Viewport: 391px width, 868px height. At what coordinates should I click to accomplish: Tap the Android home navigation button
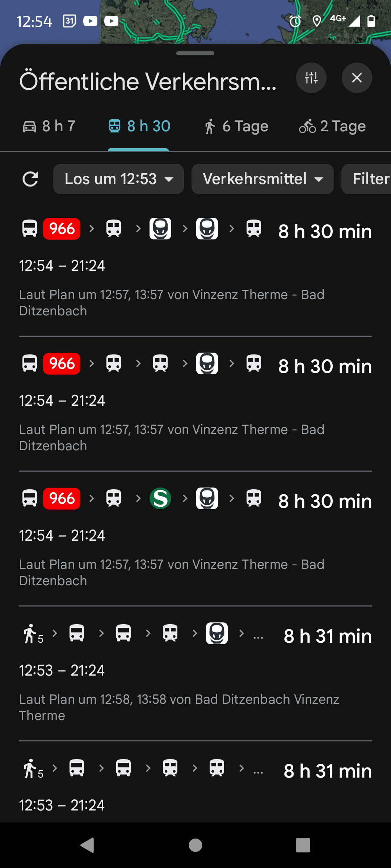point(195,845)
